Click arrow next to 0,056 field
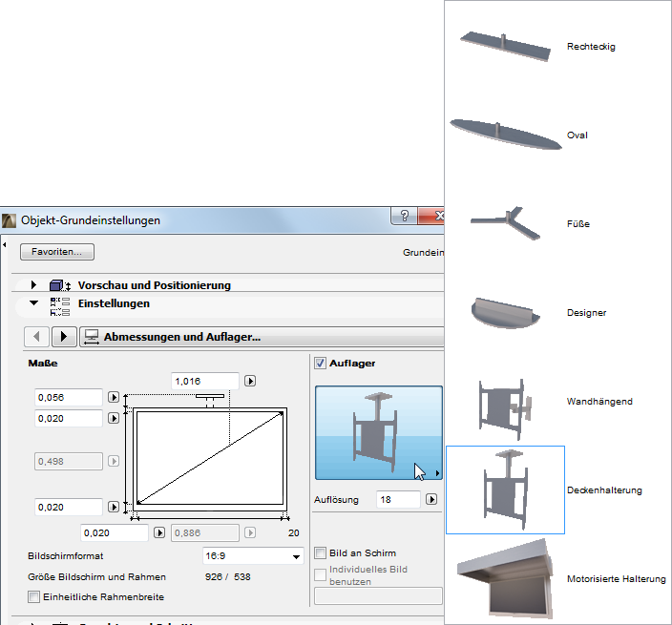Screen dimensions: 672x625 [114, 397]
